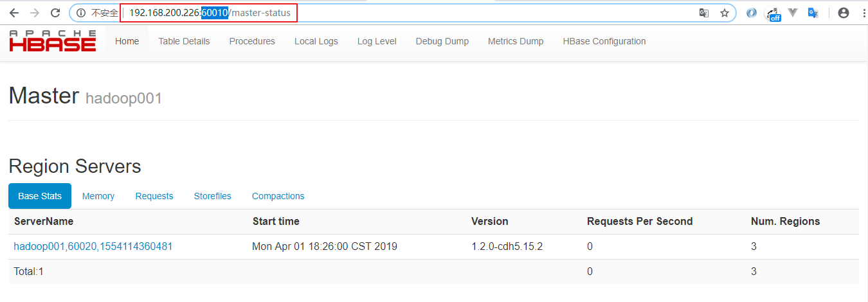Select the Compactions tab
Screen dimensions: 868x302
(x=278, y=196)
